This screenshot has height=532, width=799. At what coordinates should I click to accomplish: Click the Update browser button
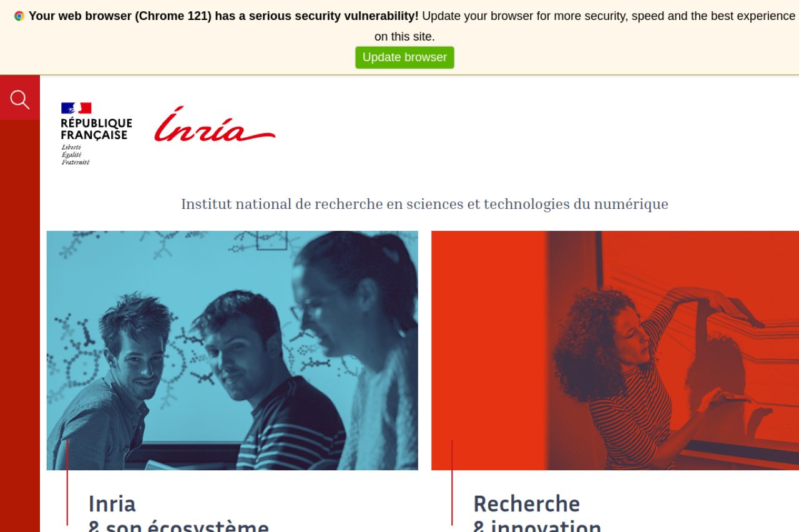tap(404, 57)
